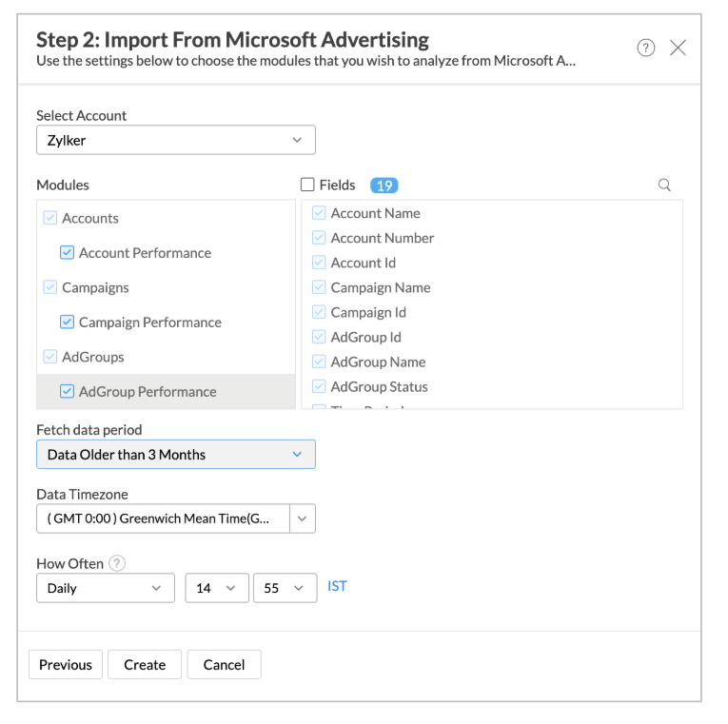
Task: Click the Create button
Action: [145, 665]
